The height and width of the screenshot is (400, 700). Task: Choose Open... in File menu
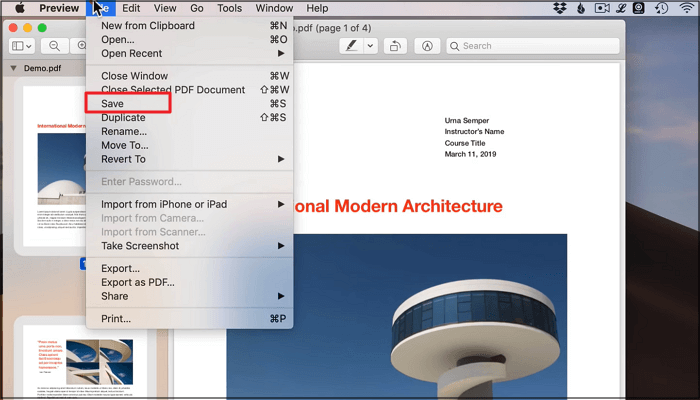tap(189, 39)
